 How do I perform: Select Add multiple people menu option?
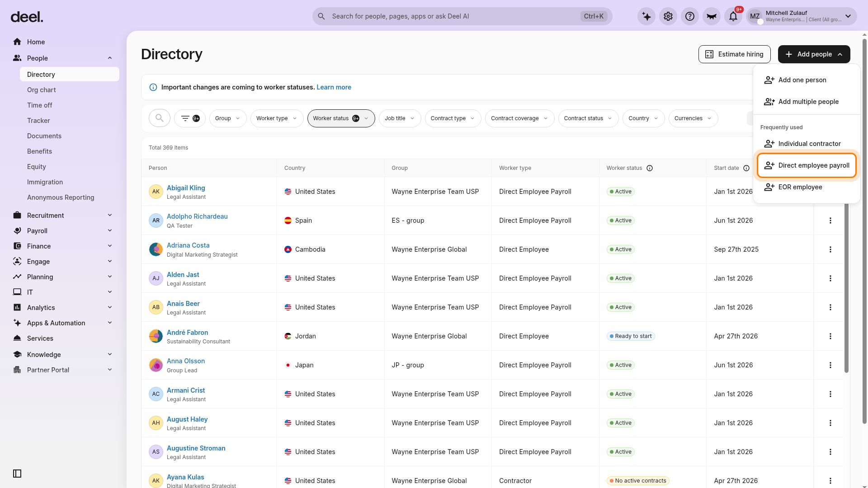point(807,102)
